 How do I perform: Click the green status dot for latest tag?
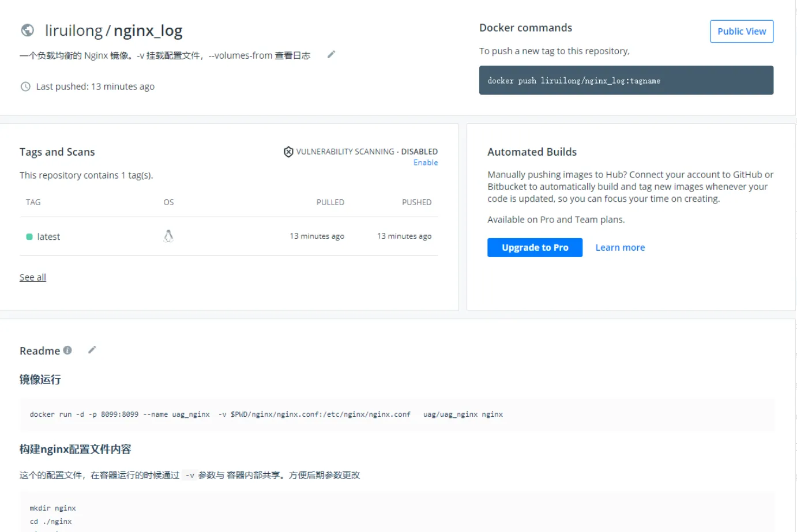[x=29, y=236]
